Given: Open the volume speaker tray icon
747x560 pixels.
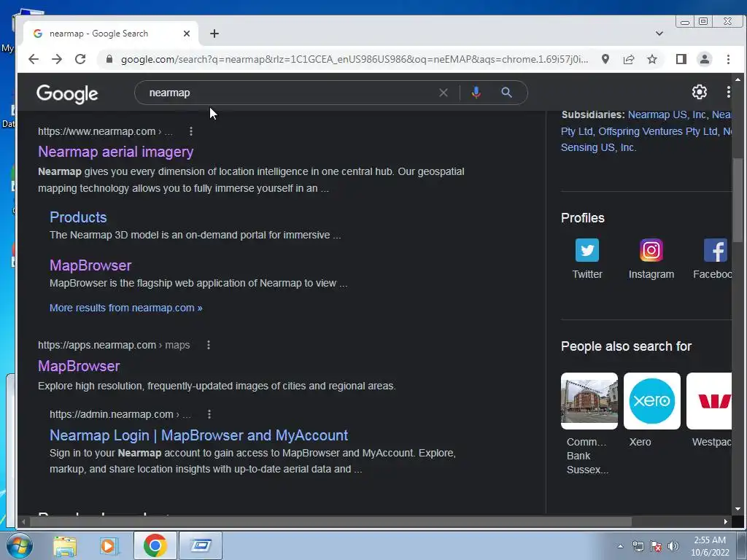Looking at the screenshot, I should (673, 546).
